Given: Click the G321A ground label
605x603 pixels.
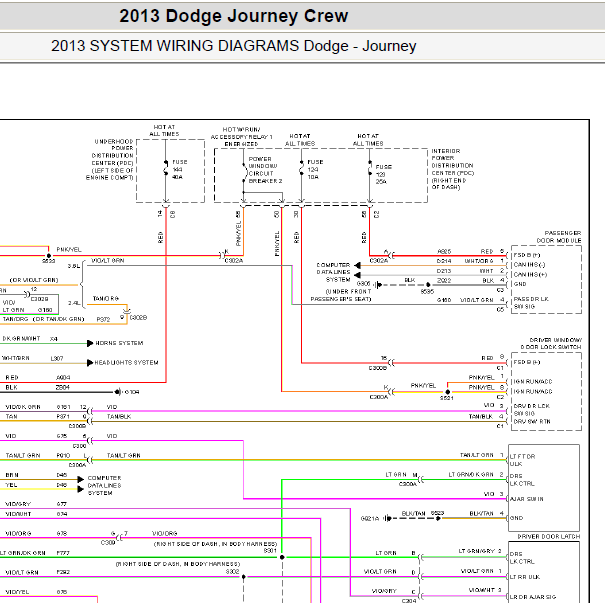Looking at the screenshot, I should click(370, 519).
